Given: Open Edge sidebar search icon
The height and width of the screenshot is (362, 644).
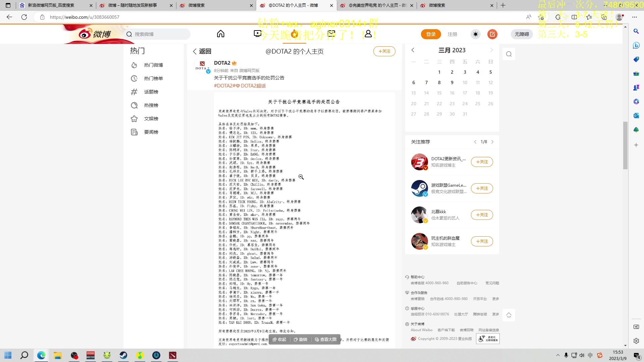Looking at the screenshot, I should click(x=636, y=31).
